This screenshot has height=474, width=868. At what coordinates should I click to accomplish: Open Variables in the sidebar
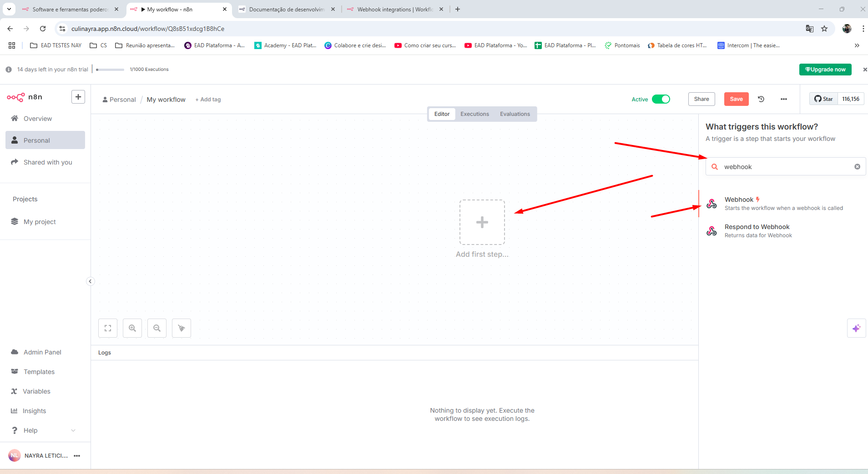point(45,391)
